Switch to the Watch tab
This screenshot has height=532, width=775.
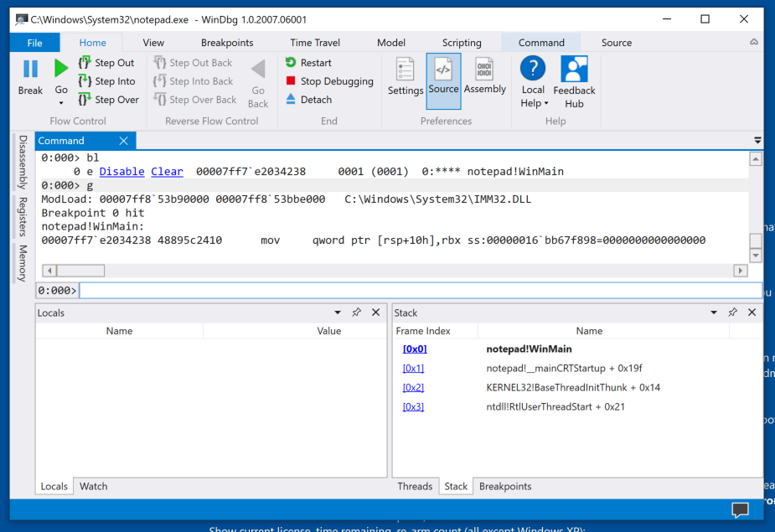click(93, 486)
